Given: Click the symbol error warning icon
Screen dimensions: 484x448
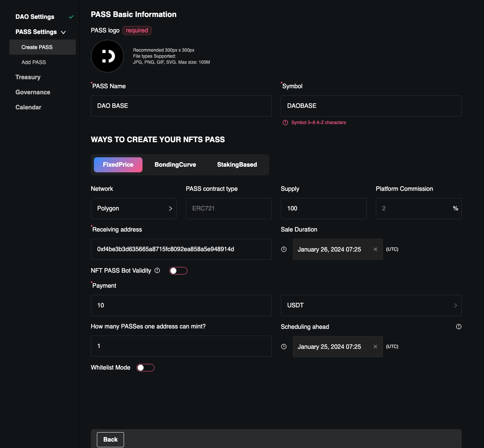Looking at the screenshot, I should pyautogui.click(x=285, y=123).
